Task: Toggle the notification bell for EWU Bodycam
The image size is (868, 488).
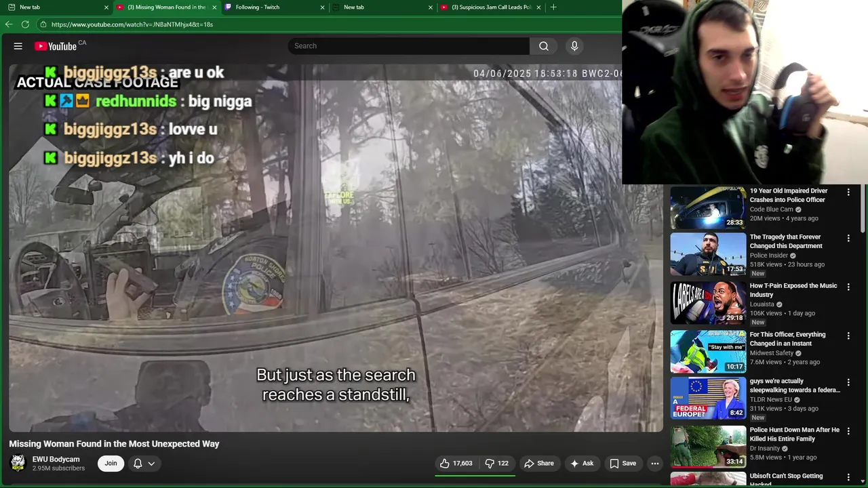Action: pos(138,464)
